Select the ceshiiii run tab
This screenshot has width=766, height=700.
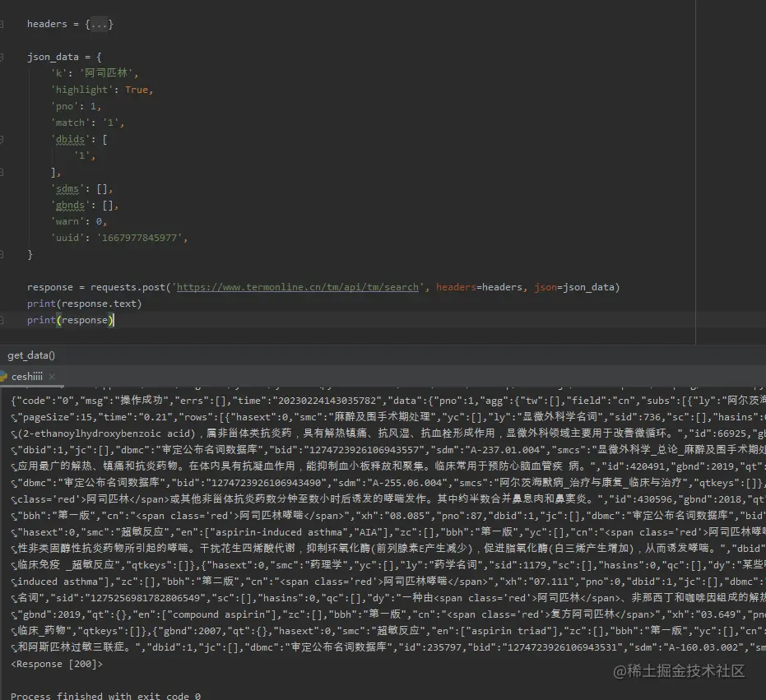27,377
